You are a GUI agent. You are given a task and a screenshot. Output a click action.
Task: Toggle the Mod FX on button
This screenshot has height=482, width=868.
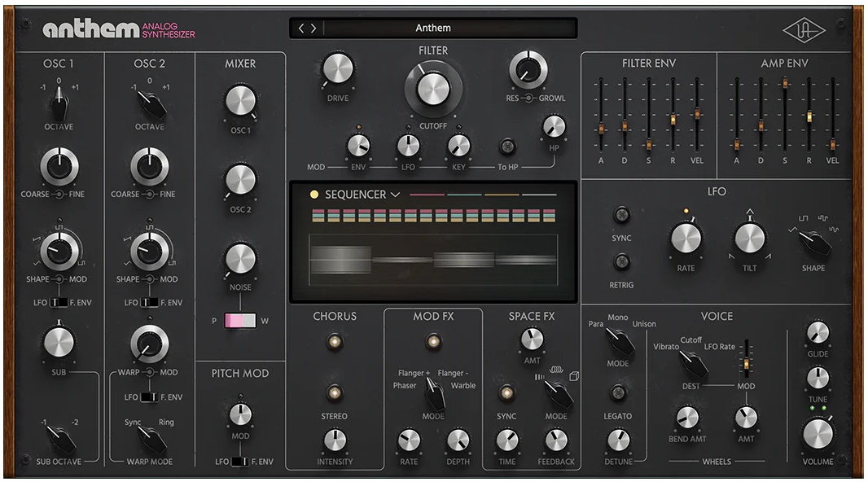[x=433, y=341]
